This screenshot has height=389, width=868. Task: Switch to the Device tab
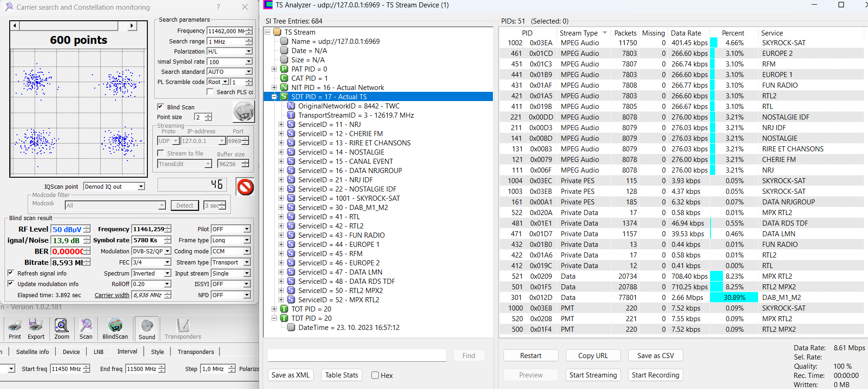(x=71, y=352)
